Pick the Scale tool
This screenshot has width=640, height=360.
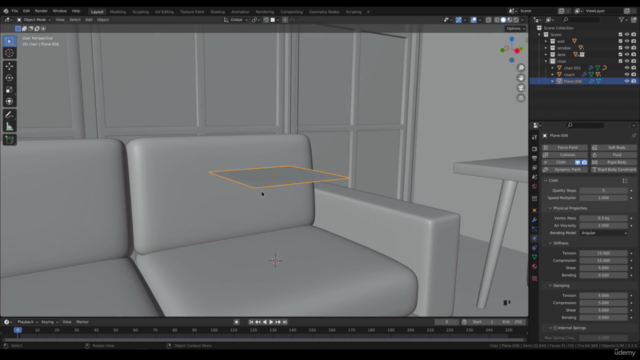click(9, 90)
